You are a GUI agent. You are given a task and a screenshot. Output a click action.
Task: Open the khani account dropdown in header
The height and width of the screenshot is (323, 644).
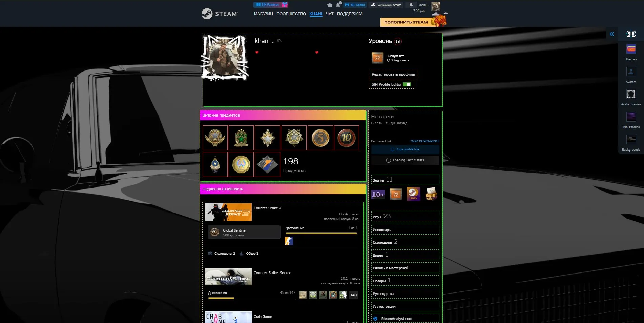click(x=424, y=5)
